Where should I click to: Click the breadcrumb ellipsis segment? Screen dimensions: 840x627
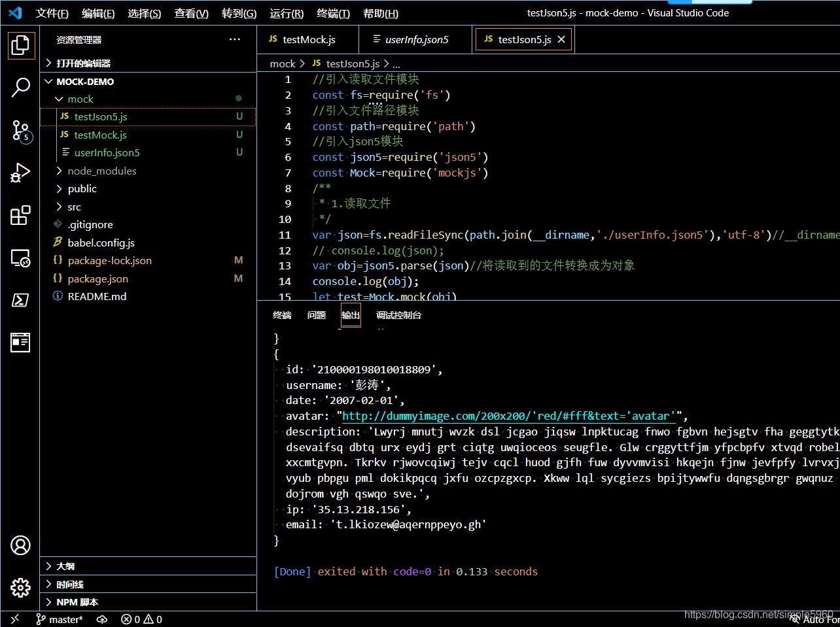(396, 63)
